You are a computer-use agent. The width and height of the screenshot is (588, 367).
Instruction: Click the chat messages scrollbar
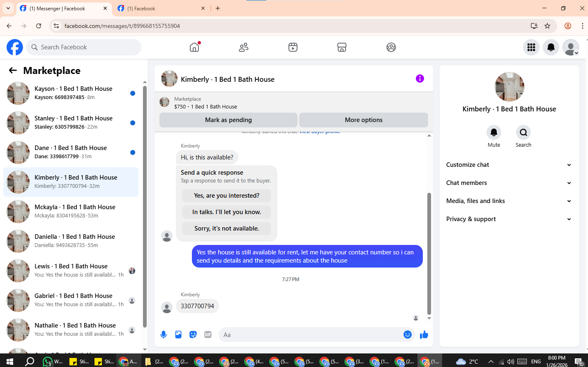tap(429, 253)
